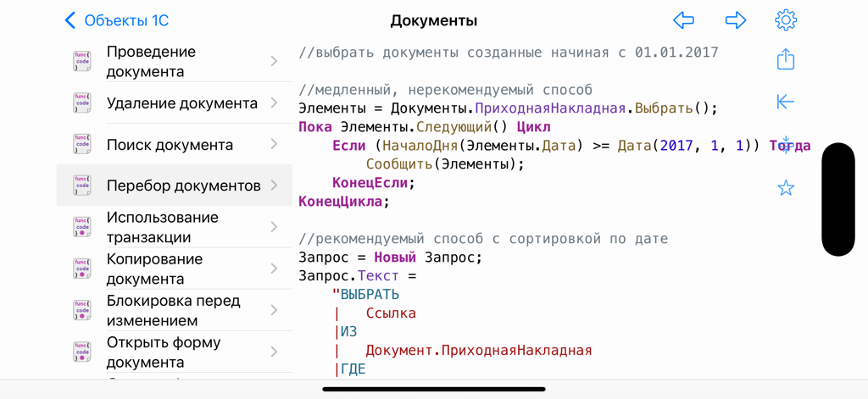Go back to Объекты 1С

click(x=116, y=20)
